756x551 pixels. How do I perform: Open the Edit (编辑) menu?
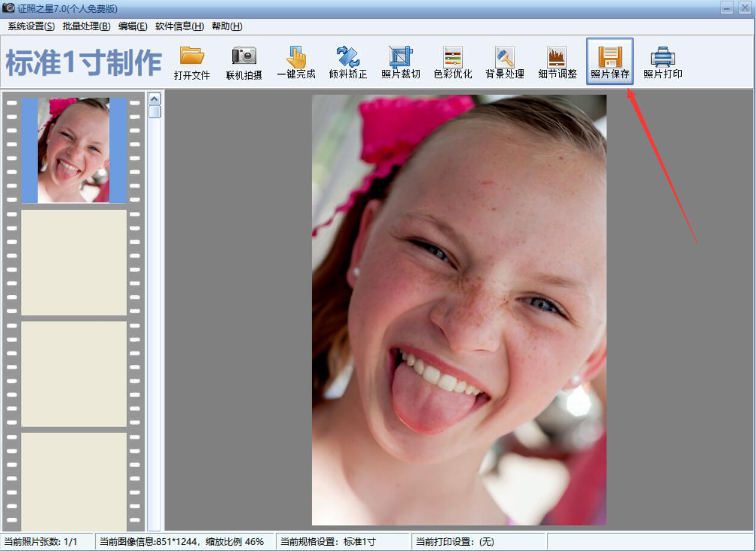[x=133, y=26]
